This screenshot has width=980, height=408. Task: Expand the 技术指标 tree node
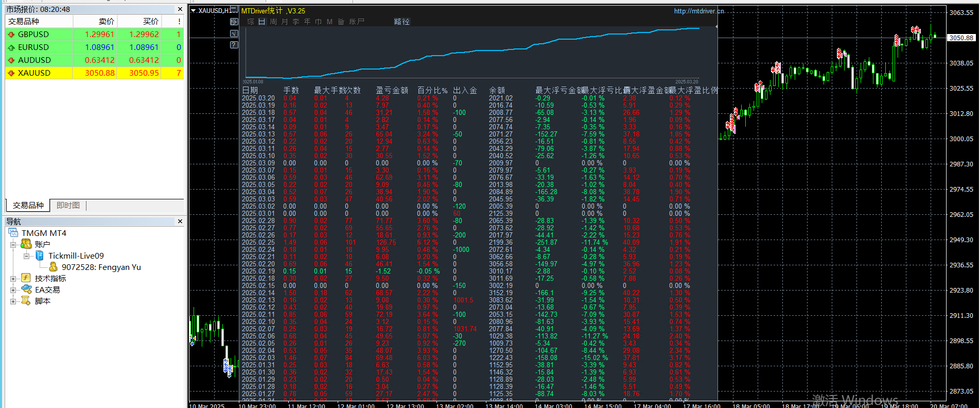[x=13, y=279]
